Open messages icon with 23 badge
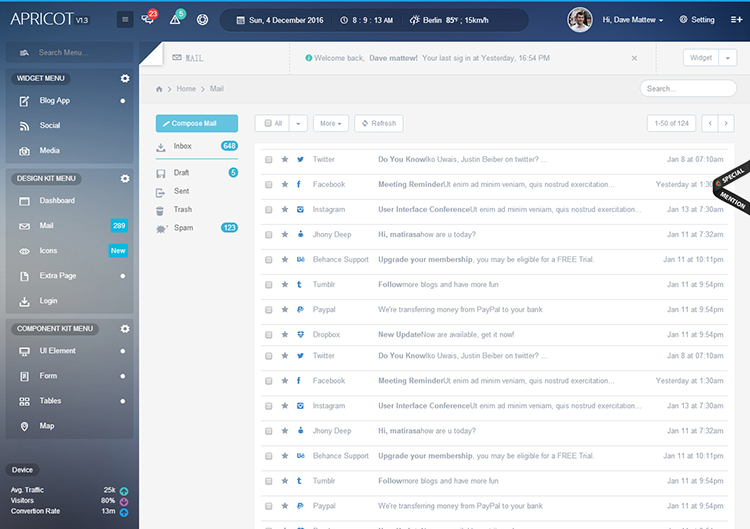Viewport: 750px width, 529px height. pyautogui.click(x=149, y=18)
